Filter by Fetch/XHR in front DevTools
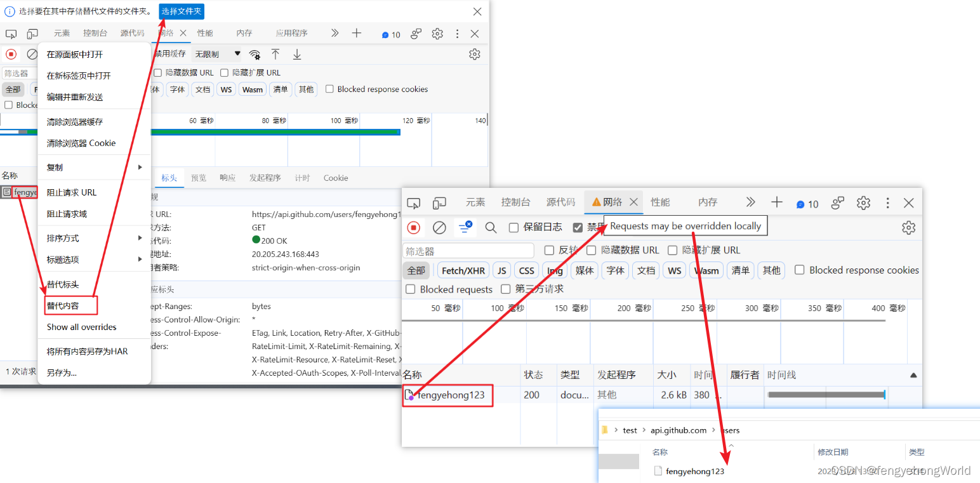980x483 pixels. click(463, 270)
